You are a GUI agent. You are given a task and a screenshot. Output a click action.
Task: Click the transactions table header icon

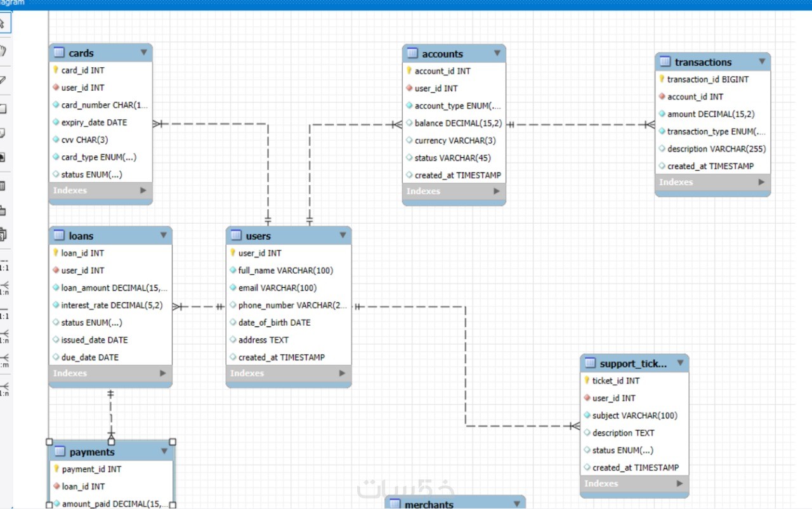point(665,61)
